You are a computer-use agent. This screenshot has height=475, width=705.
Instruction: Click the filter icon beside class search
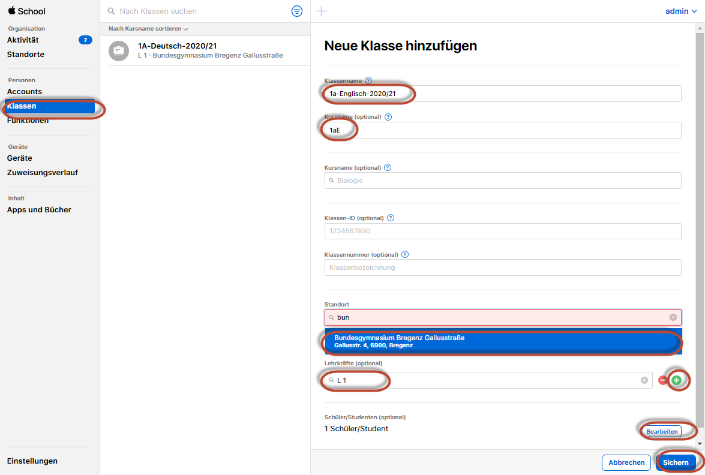coord(296,11)
